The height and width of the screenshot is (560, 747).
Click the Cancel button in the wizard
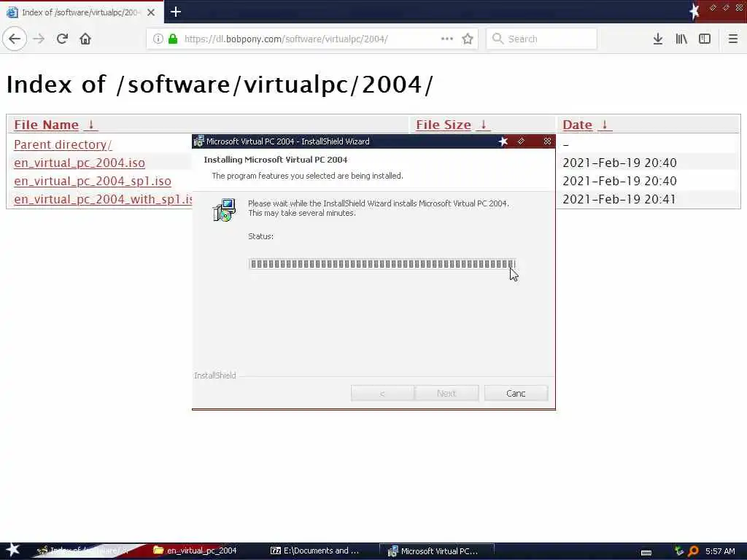click(x=516, y=393)
